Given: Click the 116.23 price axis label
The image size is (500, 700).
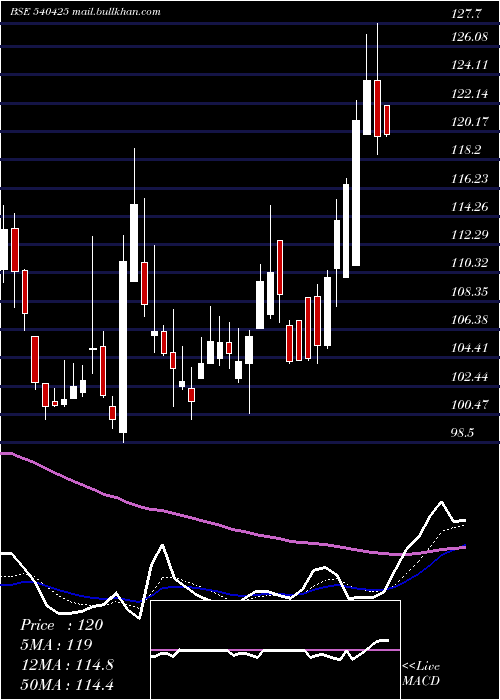Looking at the screenshot, I should click(x=470, y=179).
